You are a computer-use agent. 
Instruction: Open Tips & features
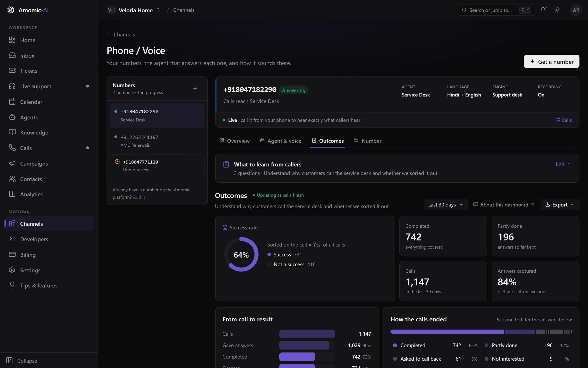[49, 285]
